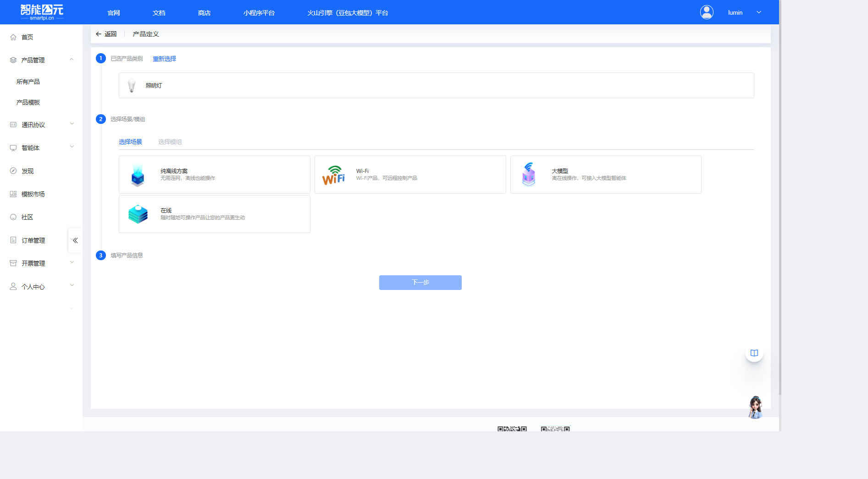The width and height of the screenshot is (868, 479).
Task: Click the 重新选择 link
Action: point(164,59)
